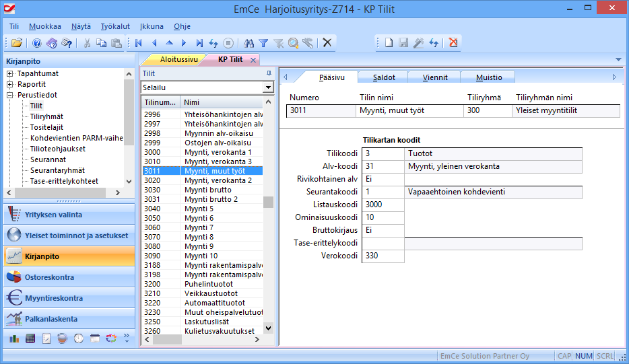Click the red crossed-out document icon
The image size is (629, 364).
[453, 42]
